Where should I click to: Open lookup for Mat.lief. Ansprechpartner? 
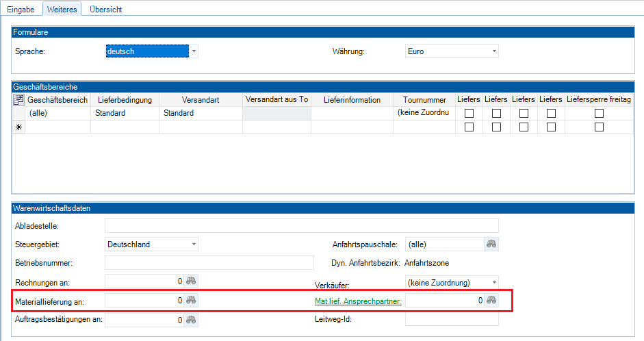click(x=491, y=300)
